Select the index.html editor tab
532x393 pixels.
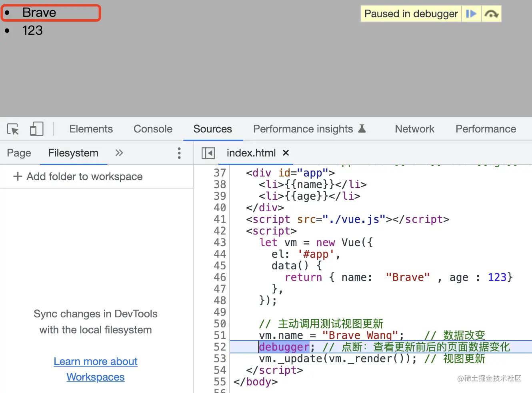point(251,153)
